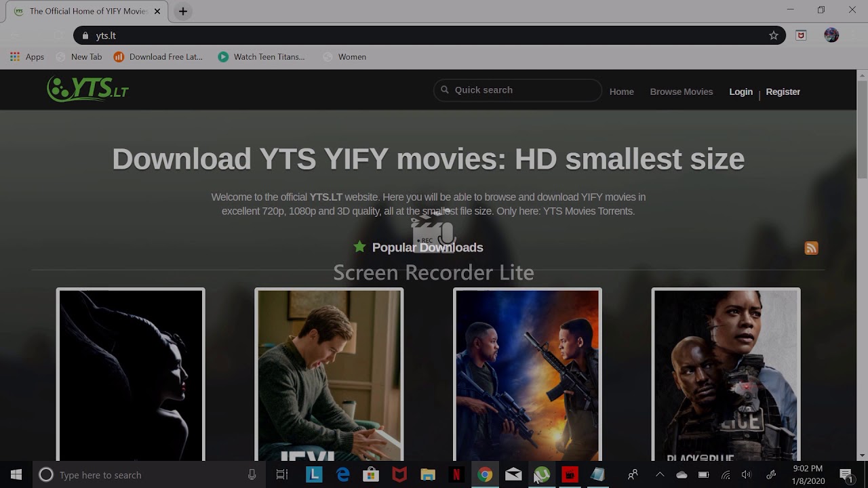The image size is (868, 488).
Task: Click the Register link
Action: (783, 91)
